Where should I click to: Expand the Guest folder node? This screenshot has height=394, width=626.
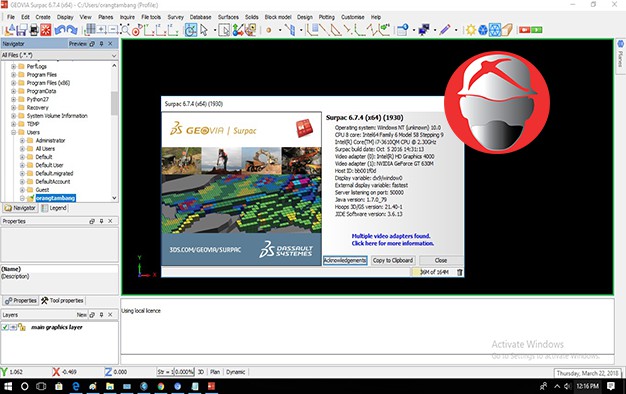tap(22, 190)
